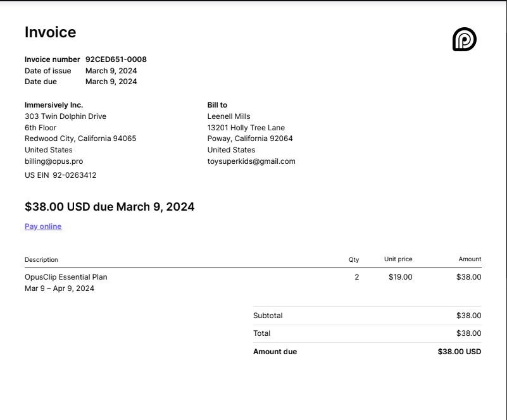Select the $19.00 unit price value

click(400, 277)
